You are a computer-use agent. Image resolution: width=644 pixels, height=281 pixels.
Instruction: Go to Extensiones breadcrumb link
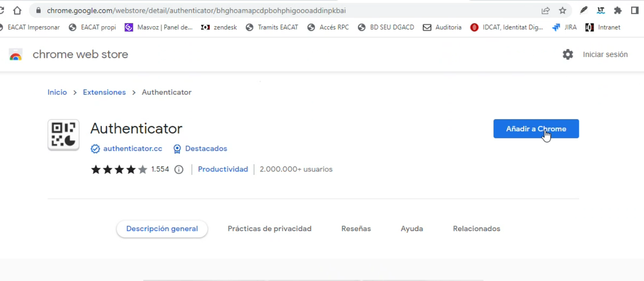[104, 92]
